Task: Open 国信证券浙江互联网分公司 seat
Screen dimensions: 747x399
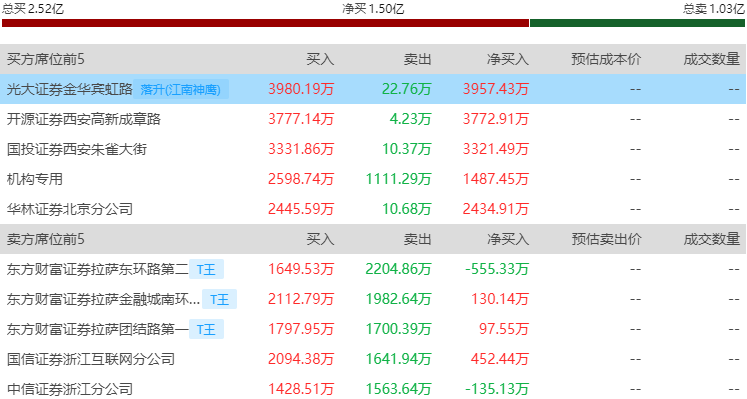Action: coord(91,359)
